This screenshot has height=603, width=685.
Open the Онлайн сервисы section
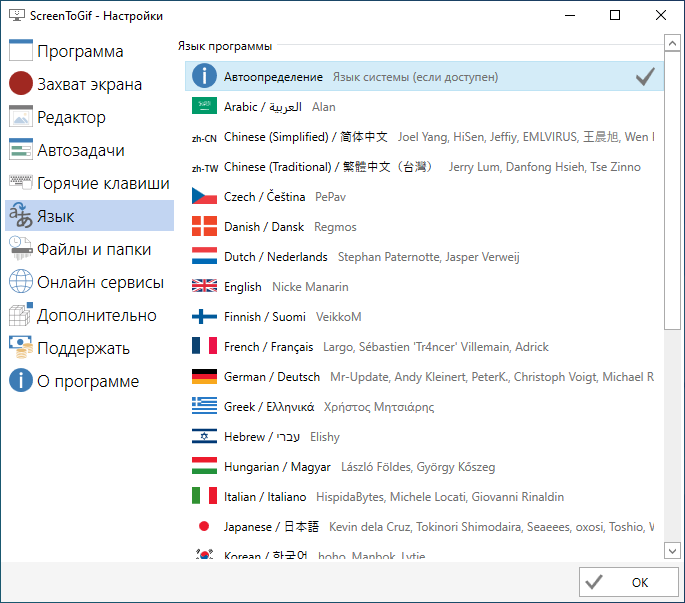pos(90,282)
